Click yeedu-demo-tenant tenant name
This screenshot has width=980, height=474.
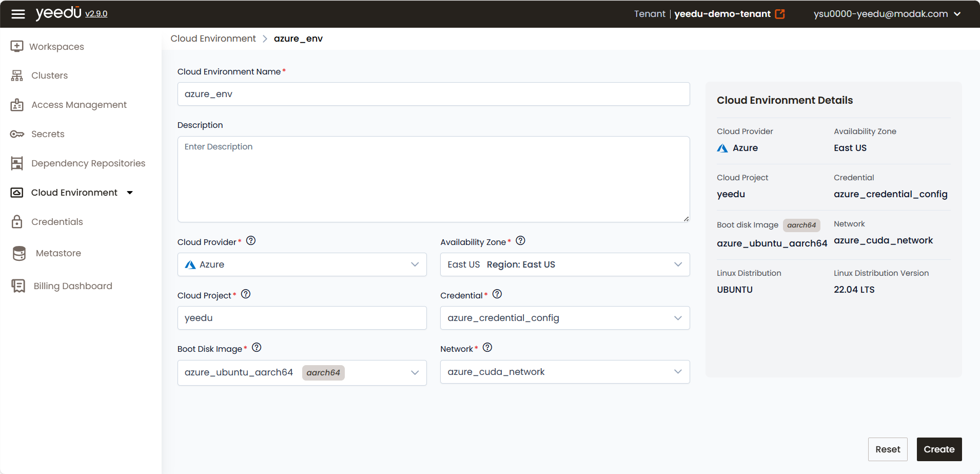pyautogui.click(x=722, y=14)
